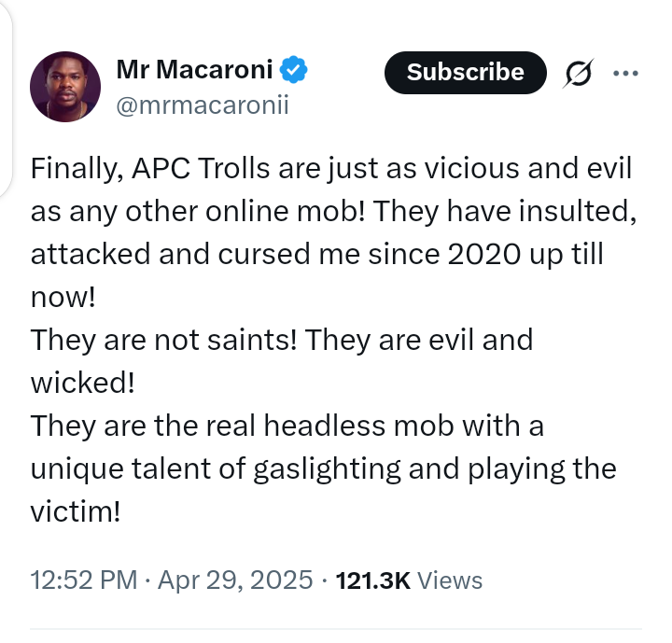Viewport: 672px width, 643px height.
Task: Open the Grok slashed-circle icon
Action: pos(578,75)
